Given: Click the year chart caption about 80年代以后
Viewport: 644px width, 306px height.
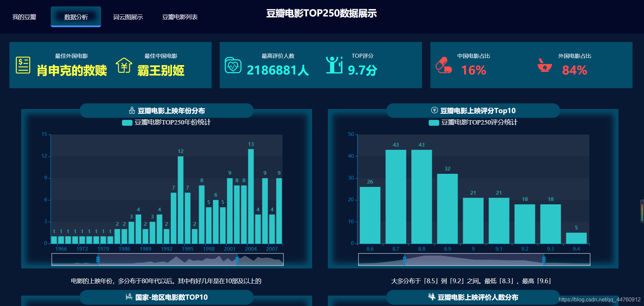Looking at the screenshot, I should [166, 281].
